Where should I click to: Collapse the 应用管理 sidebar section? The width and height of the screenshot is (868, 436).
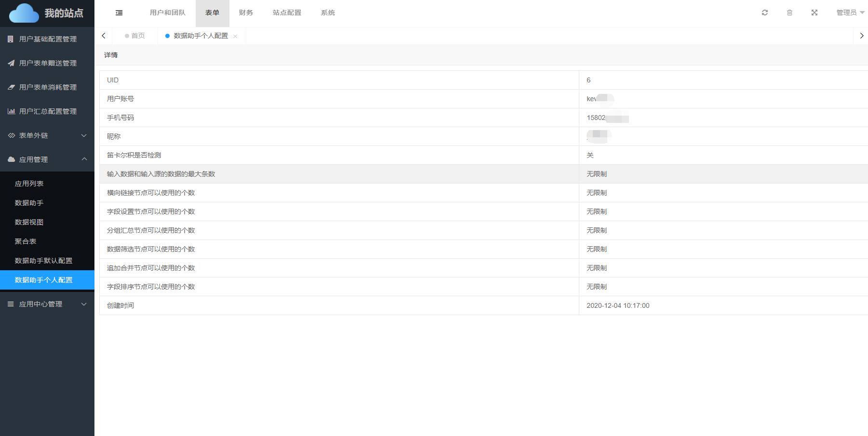click(47, 159)
